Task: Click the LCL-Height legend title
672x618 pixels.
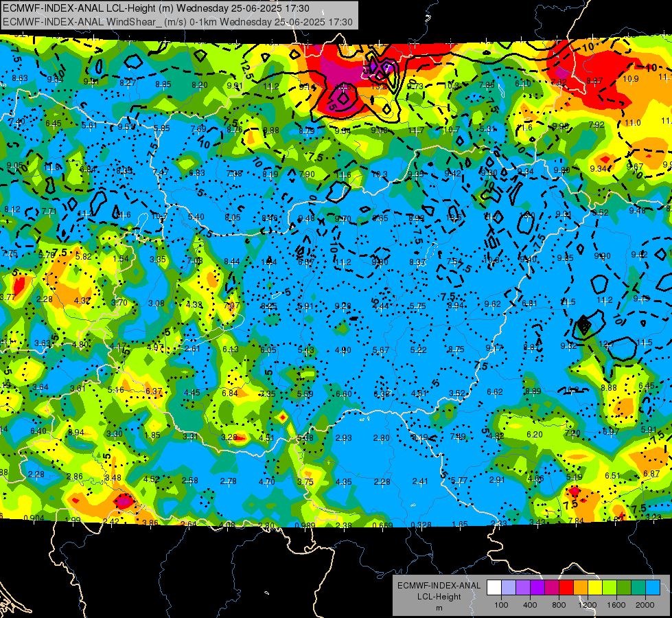Action: coord(439,597)
